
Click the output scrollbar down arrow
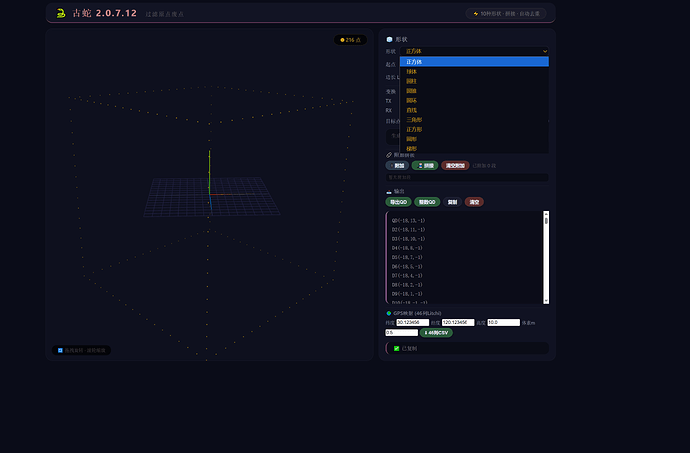click(546, 301)
